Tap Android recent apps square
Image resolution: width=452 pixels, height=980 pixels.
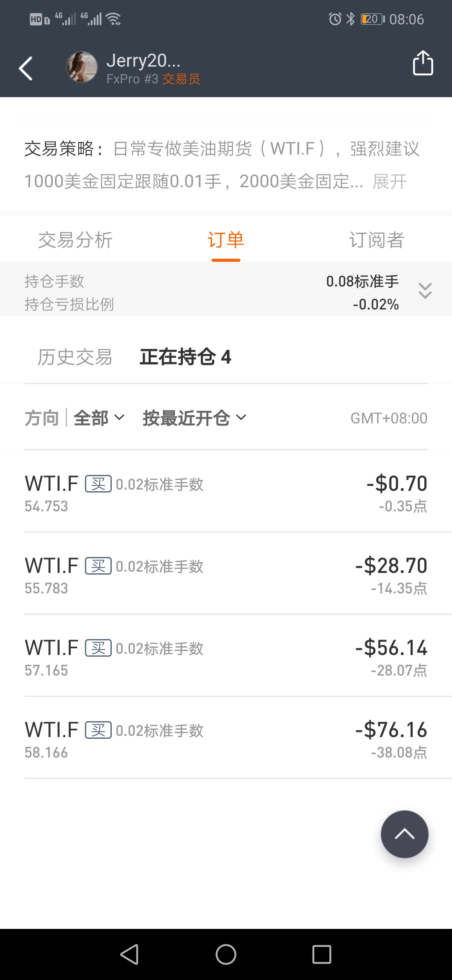pos(322,954)
